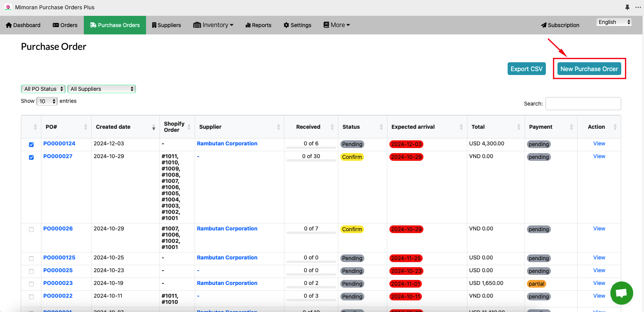The image size is (644, 312).
Task: Sort by Status column arrows
Action: pos(381,127)
